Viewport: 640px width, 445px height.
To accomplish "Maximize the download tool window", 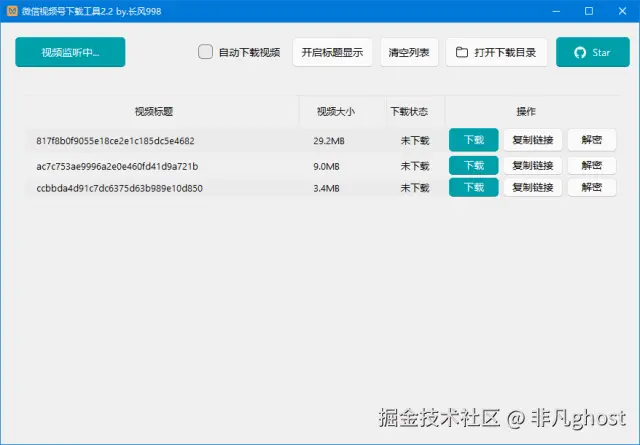I will (x=589, y=11).
